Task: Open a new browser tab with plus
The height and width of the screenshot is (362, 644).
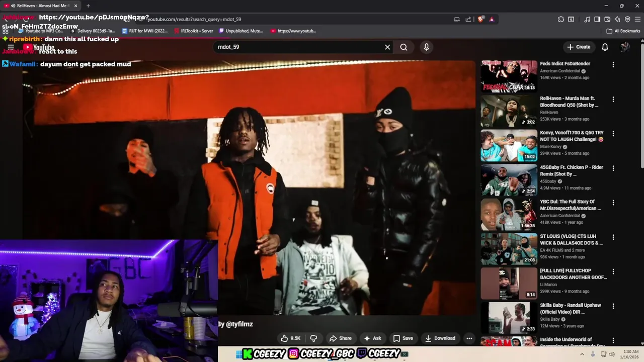Action: (88, 6)
